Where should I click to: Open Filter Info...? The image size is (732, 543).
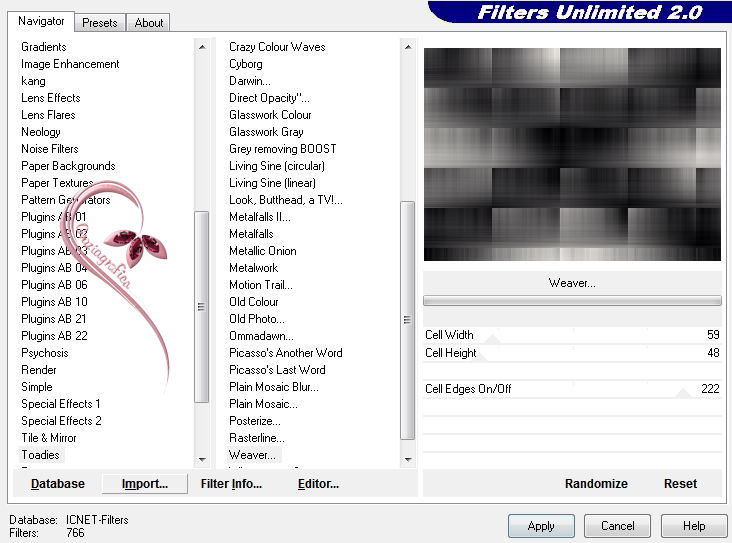pyautogui.click(x=231, y=484)
